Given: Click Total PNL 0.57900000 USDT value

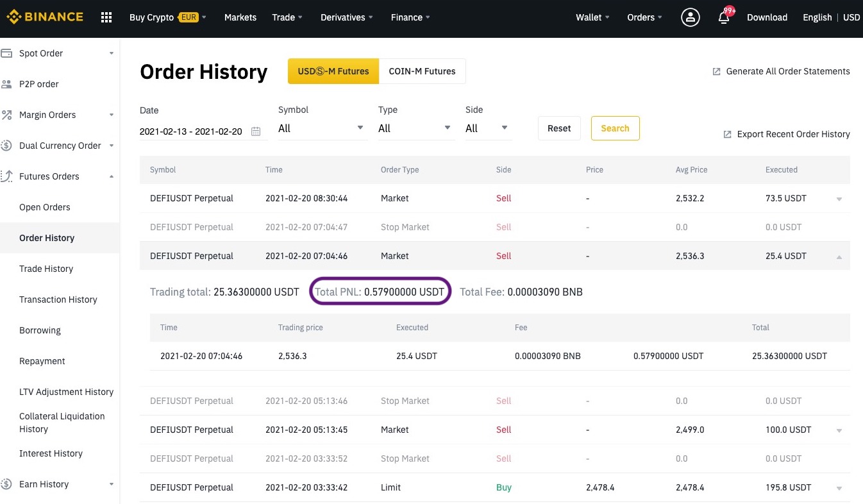Looking at the screenshot, I should tap(380, 292).
